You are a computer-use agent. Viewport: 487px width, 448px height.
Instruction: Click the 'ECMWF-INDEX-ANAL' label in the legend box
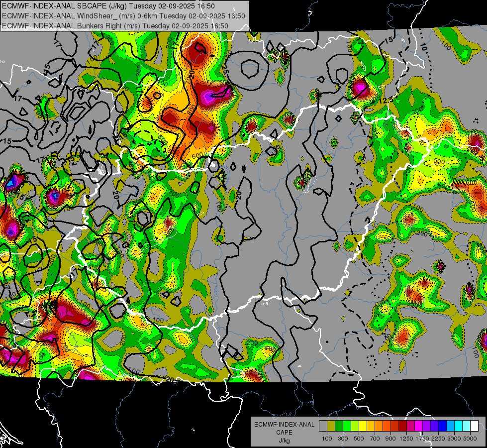pos(284,425)
